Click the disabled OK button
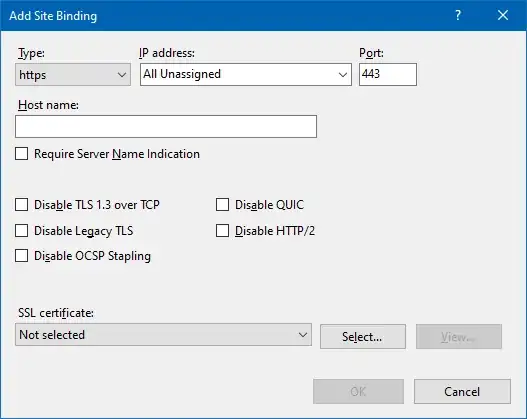 (x=358, y=391)
